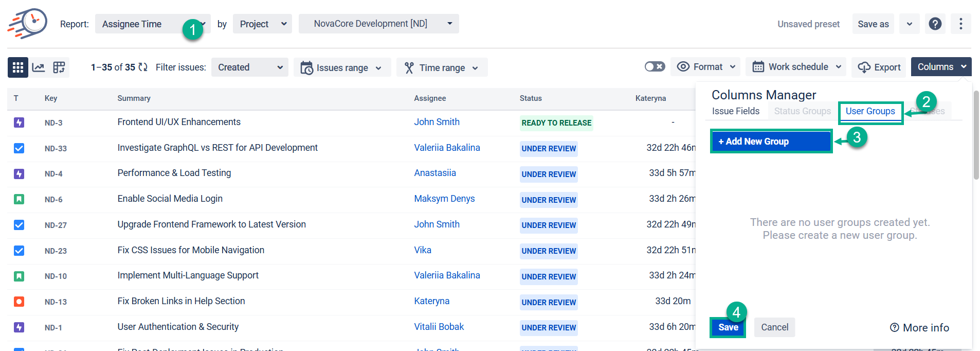The height and width of the screenshot is (351, 980).
Task: Open the Work schedule dropdown
Action: (x=796, y=67)
